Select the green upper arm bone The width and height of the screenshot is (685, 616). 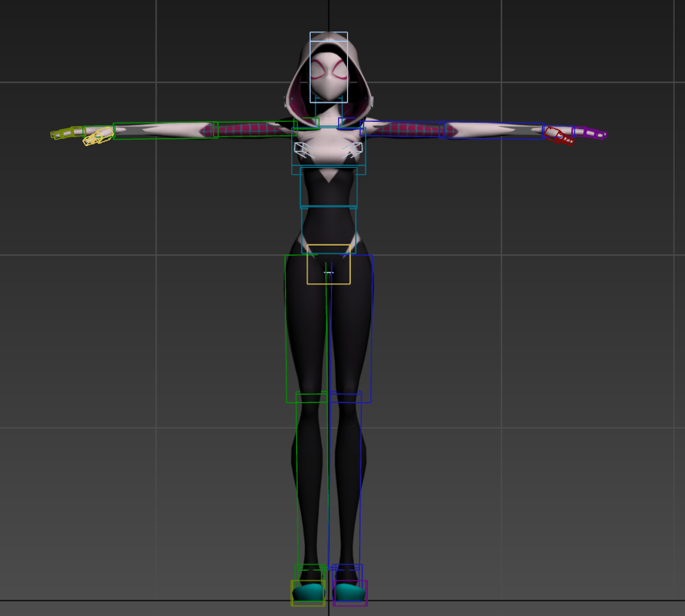click(255, 129)
